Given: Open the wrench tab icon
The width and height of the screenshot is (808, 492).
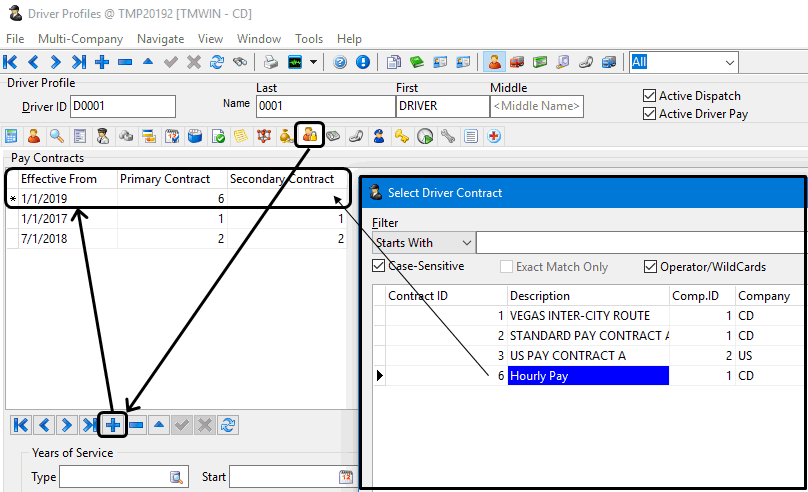Looking at the screenshot, I should pos(448,136).
